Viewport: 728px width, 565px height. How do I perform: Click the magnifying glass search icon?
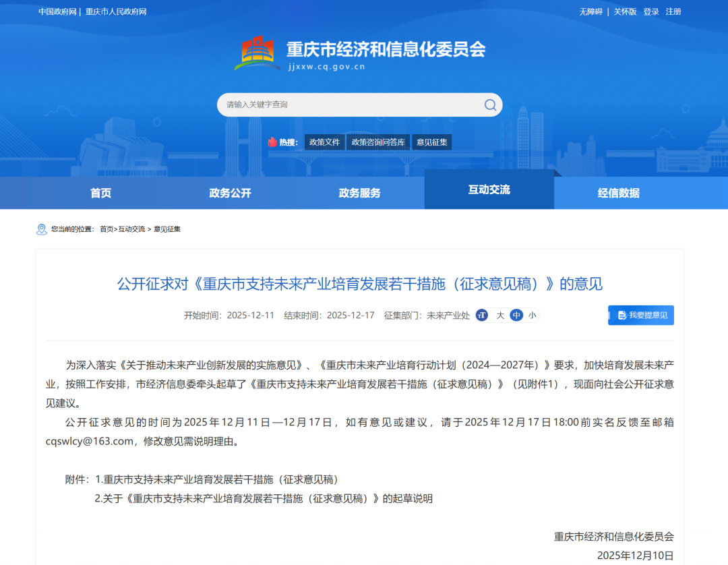point(490,105)
